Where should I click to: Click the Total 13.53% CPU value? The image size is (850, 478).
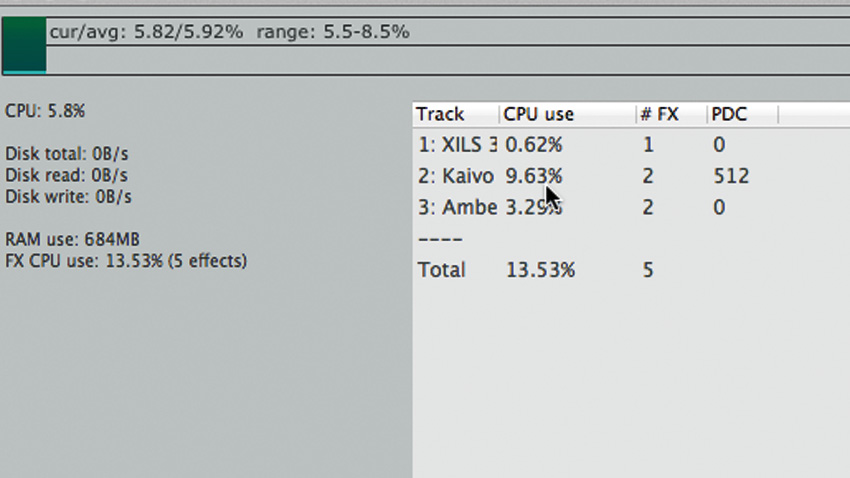[x=540, y=270]
